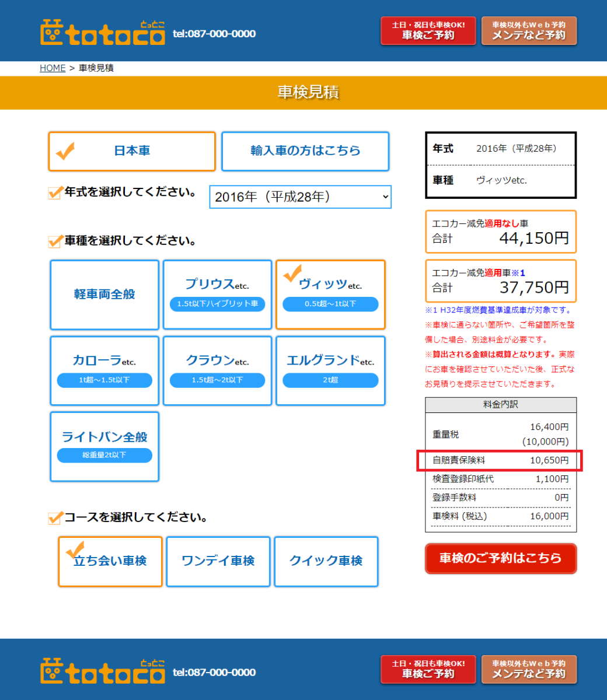
Task: Open the 年式 year dropdown
Action: tap(300, 197)
